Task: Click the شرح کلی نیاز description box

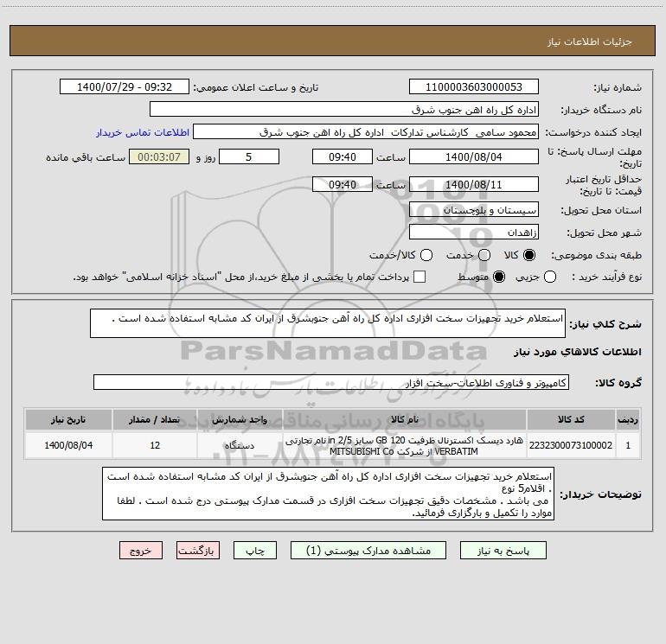Action: [x=328, y=323]
